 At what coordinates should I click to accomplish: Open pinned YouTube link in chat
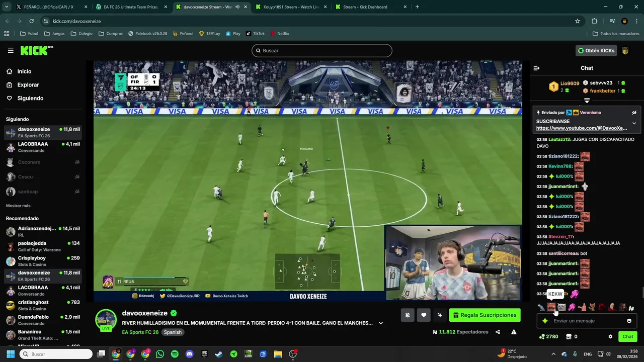tap(582, 128)
